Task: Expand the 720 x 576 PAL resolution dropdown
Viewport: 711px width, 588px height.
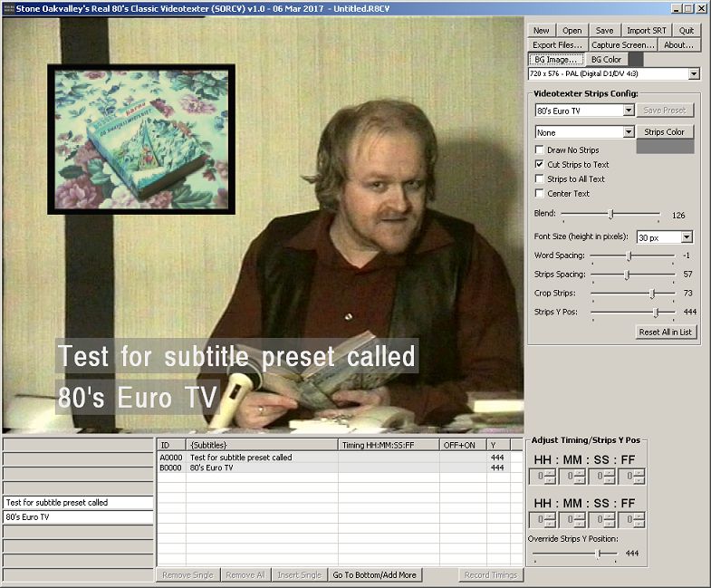Action: [x=694, y=73]
